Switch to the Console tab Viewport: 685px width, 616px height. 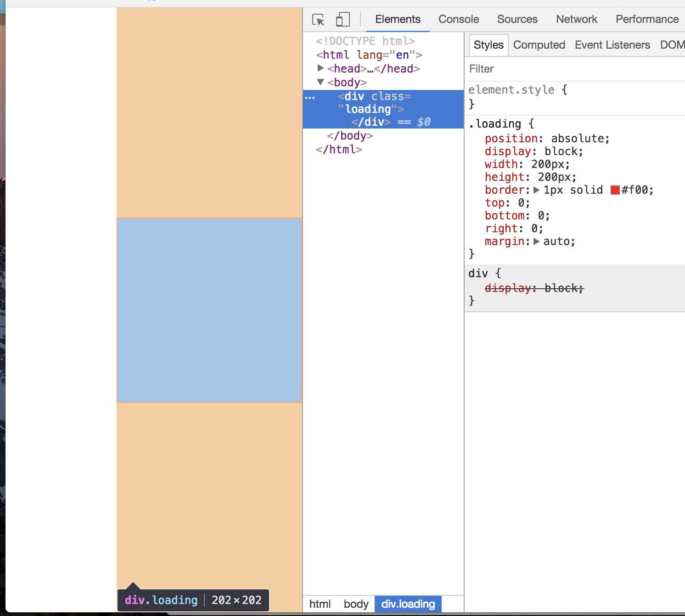click(459, 19)
